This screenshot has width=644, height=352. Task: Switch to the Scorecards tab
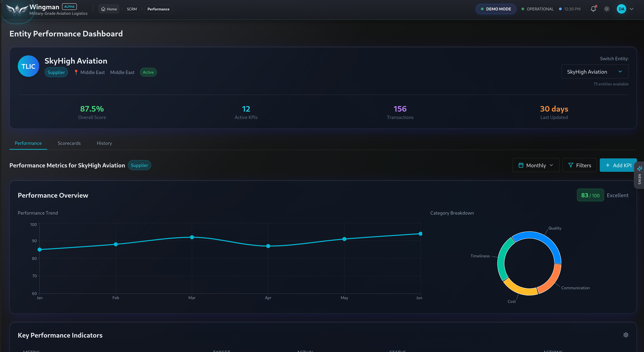click(x=69, y=143)
